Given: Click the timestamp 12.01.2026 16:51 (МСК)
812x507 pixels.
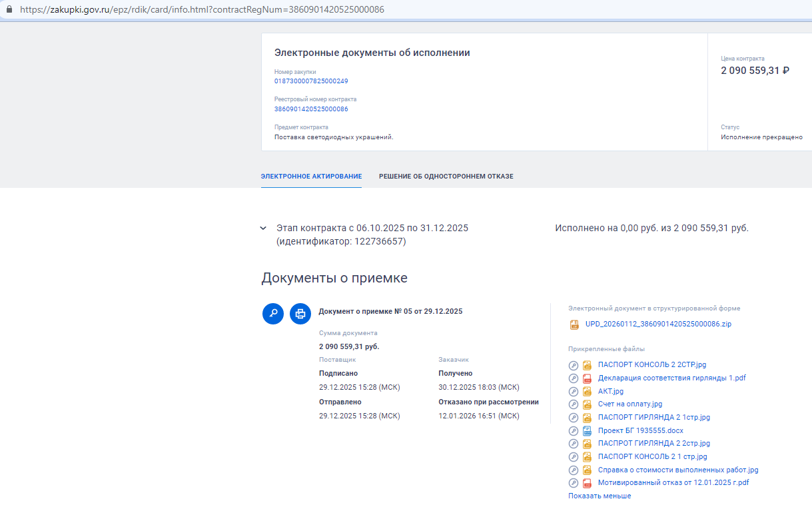Looking at the screenshot, I should pos(478,416).
